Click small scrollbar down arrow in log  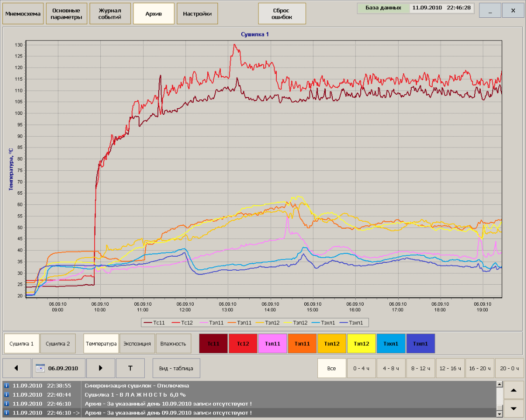point(499,413)
